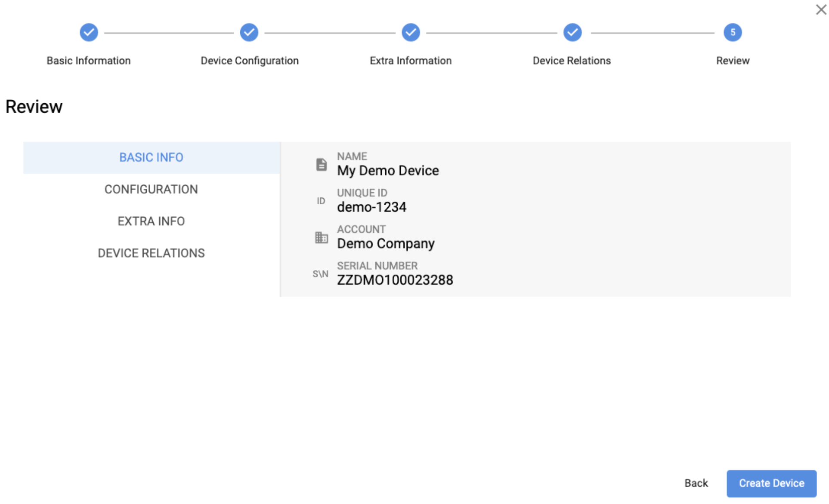Click the Create Device button
Screen dimensions: 829x504
tap(771, 483)
